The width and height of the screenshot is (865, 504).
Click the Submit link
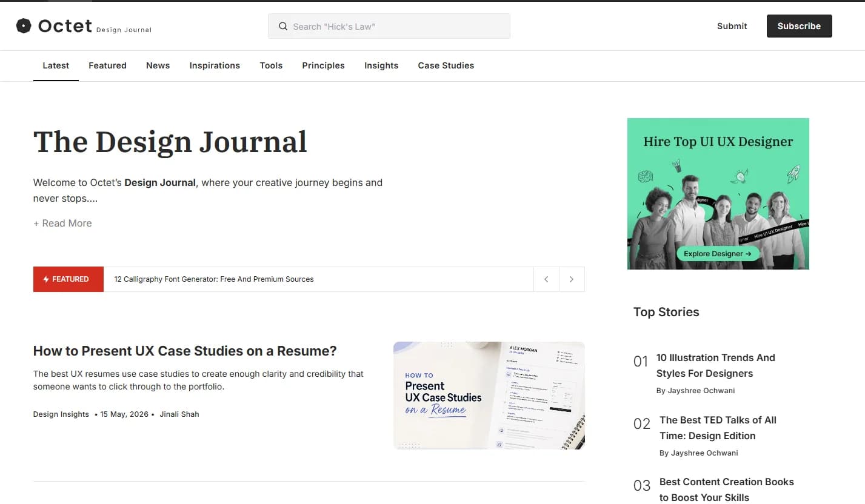pyautogui.click(x=732, y=26)
